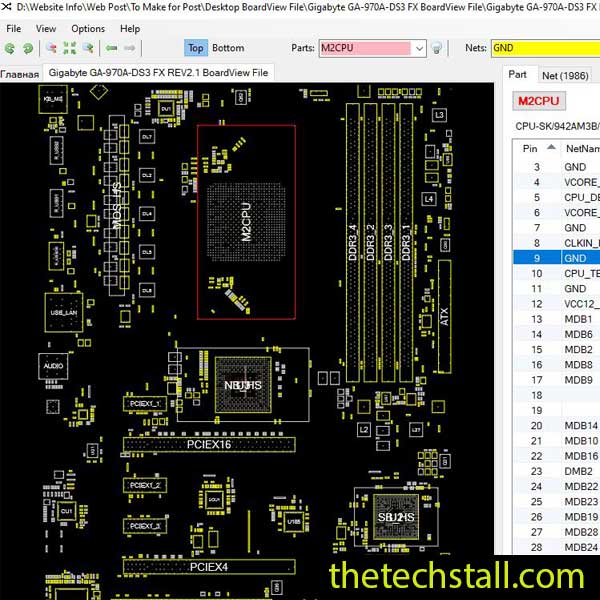Click the NetName column header

[582, 148]
